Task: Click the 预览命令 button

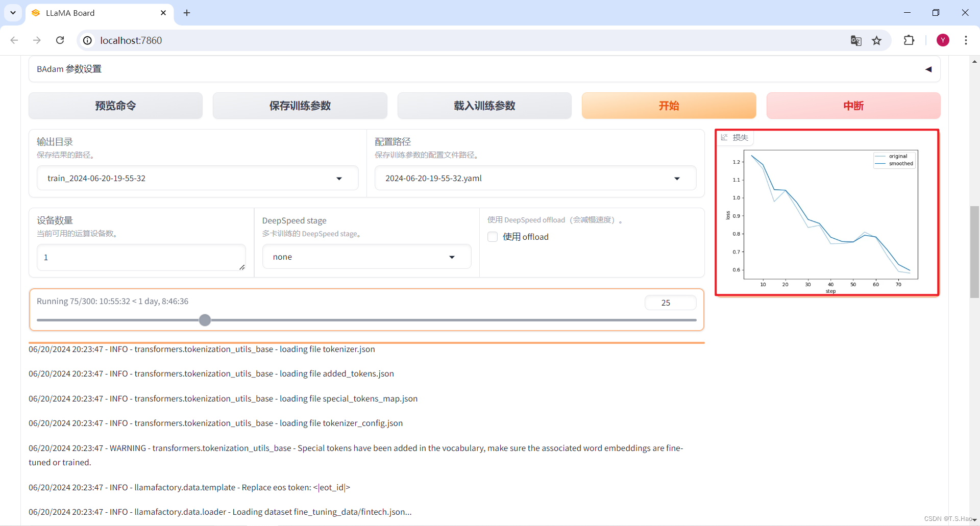Action: [116, 106]
